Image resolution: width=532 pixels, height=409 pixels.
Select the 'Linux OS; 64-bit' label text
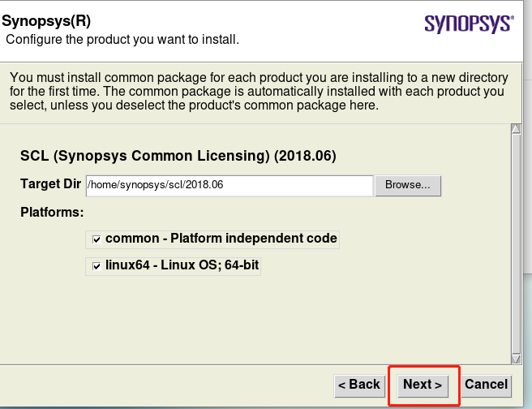pos(210,265)
